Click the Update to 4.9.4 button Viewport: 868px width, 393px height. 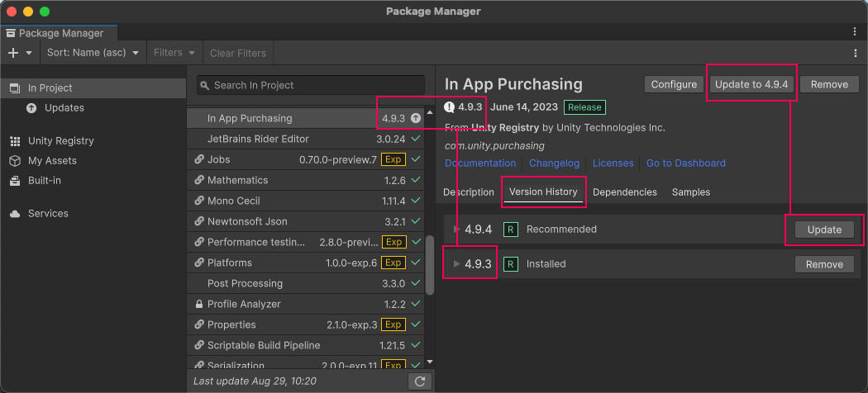coord(751,84)
